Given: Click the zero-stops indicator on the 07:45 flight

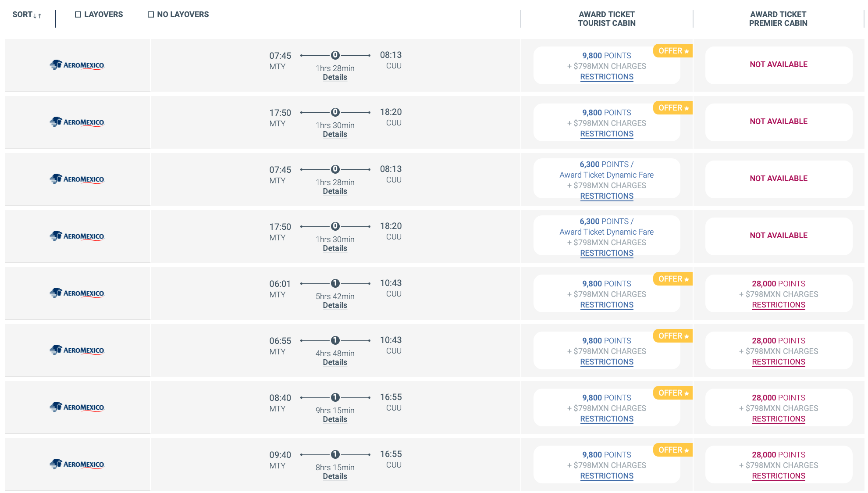Looking at the screenshot, I should click(335, 55).
